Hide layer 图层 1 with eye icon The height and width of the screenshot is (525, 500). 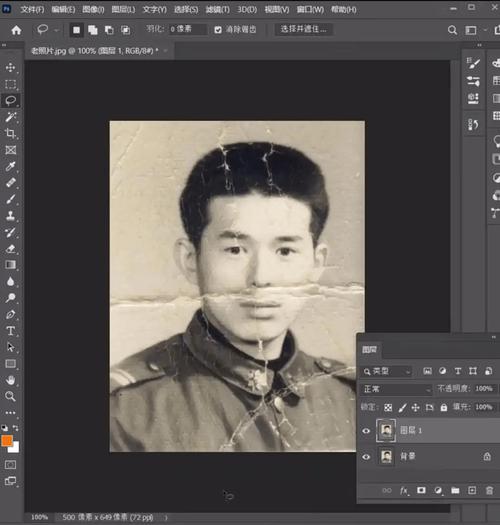[366, 431]
